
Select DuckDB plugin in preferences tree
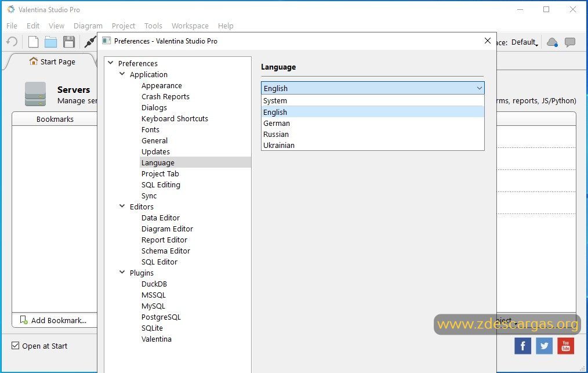[x=154, y=284]
